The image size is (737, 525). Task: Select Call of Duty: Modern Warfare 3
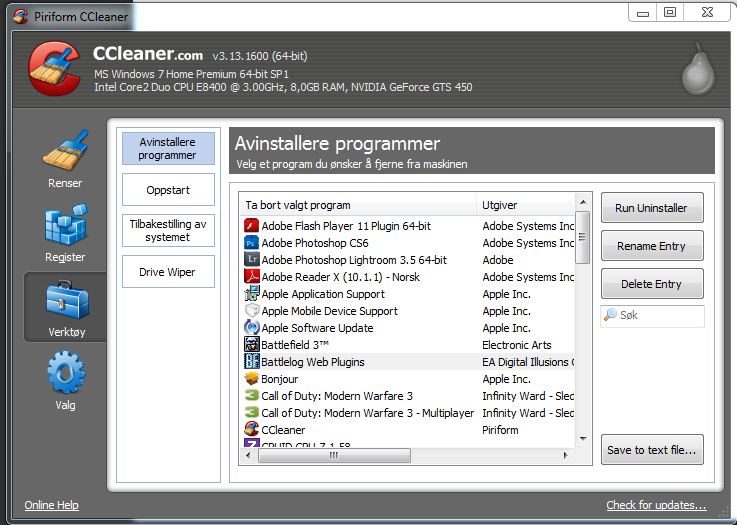[337, 396]
